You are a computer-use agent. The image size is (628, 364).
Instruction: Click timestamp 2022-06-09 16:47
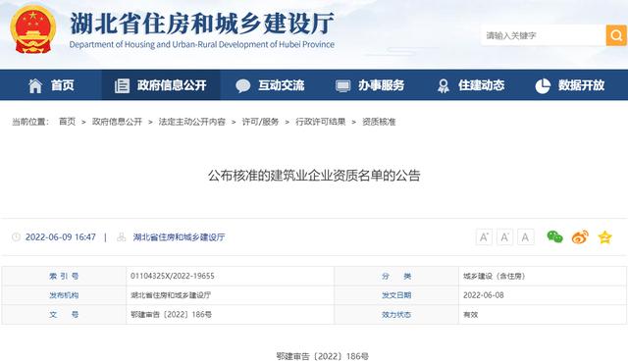click(x=61, y=237)
